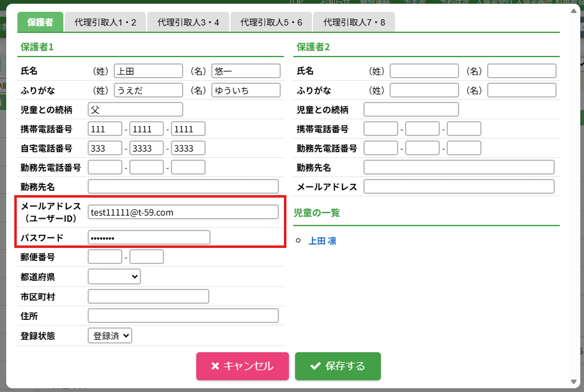
Task: Open the 代理引取人3・4 tab
Action: click(188, 22)
